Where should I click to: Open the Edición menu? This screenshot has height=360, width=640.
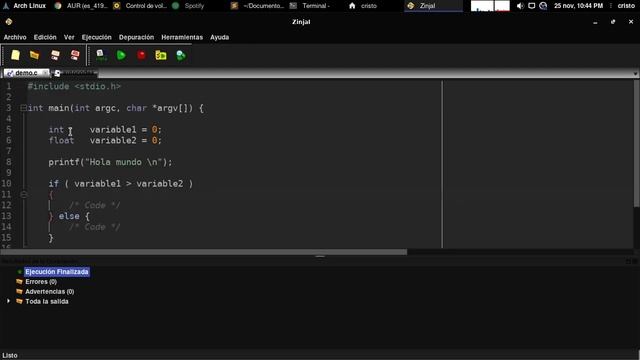tap(45, 37)
